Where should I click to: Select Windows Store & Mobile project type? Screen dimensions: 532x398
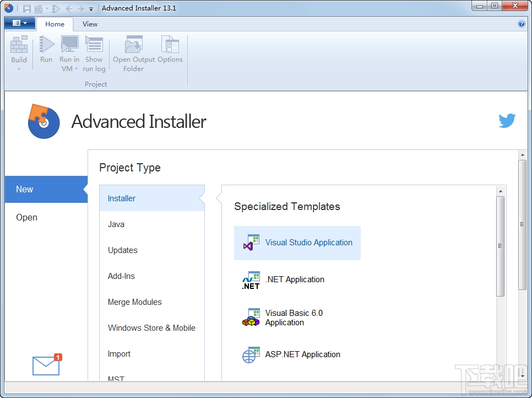coord(151,327)
